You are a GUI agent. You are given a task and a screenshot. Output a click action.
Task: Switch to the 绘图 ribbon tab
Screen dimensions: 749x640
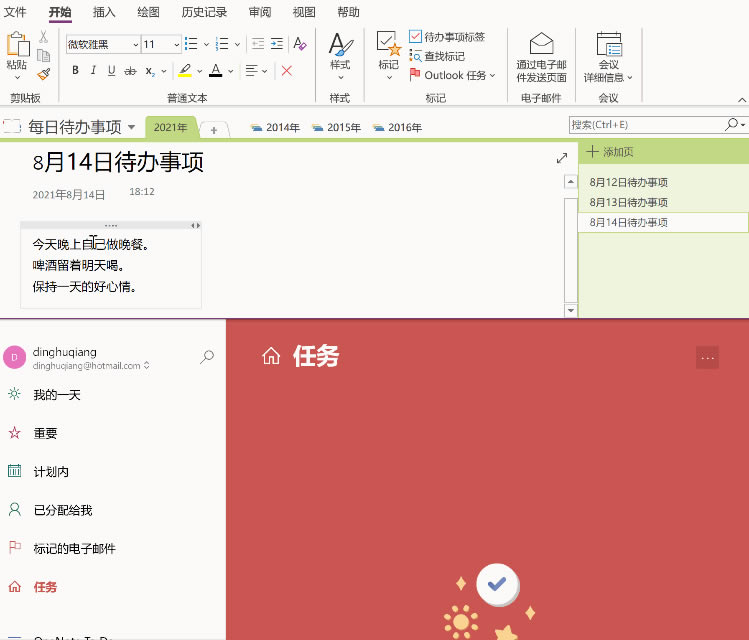pos(148,12)
